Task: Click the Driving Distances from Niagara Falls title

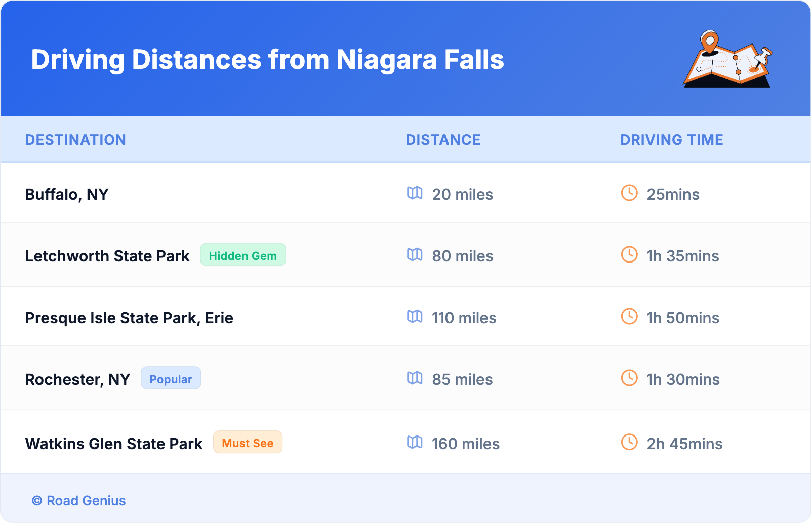Action: point(267,60)
